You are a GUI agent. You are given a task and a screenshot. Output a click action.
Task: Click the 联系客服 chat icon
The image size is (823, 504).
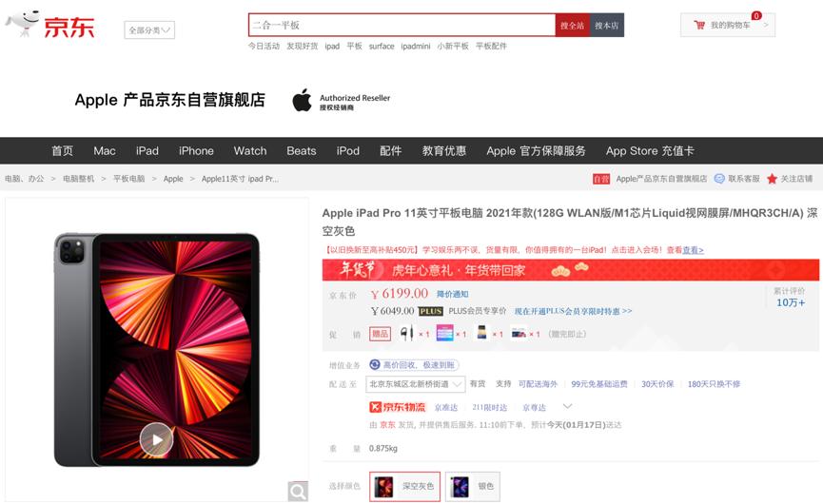(719, 179)
